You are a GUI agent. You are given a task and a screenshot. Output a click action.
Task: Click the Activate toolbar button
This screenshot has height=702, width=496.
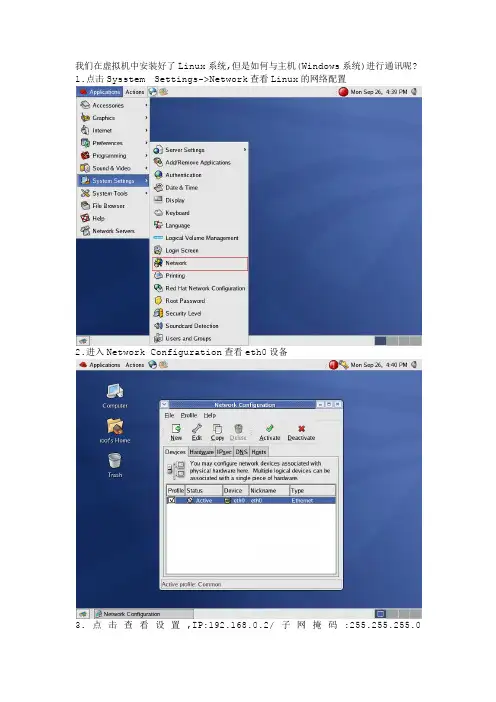269,432
